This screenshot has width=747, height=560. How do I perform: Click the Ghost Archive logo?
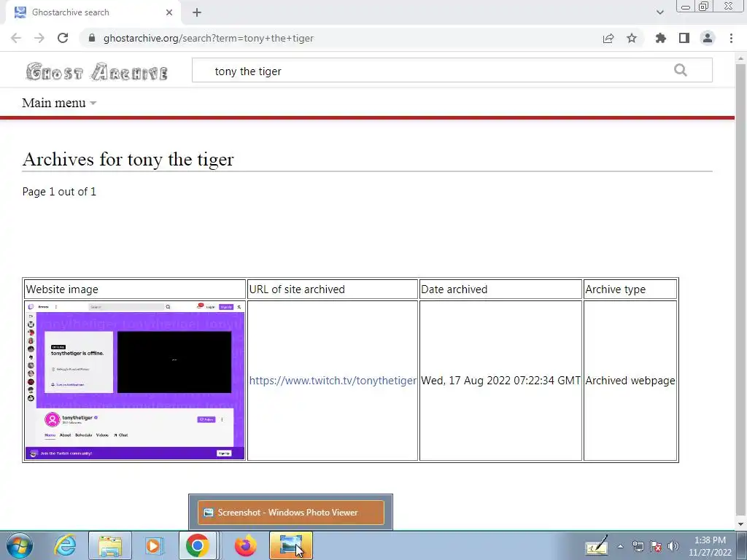point(96,72)
